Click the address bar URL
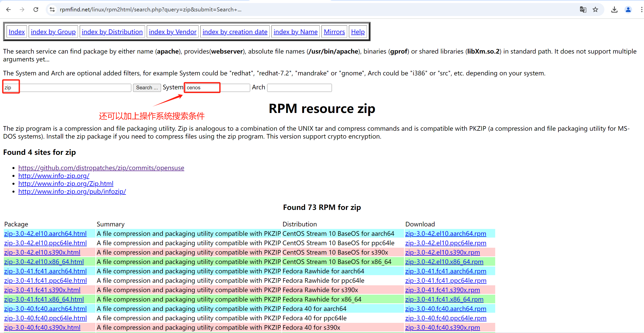Viewport: 644px width, 333px height. coord(150,10)
